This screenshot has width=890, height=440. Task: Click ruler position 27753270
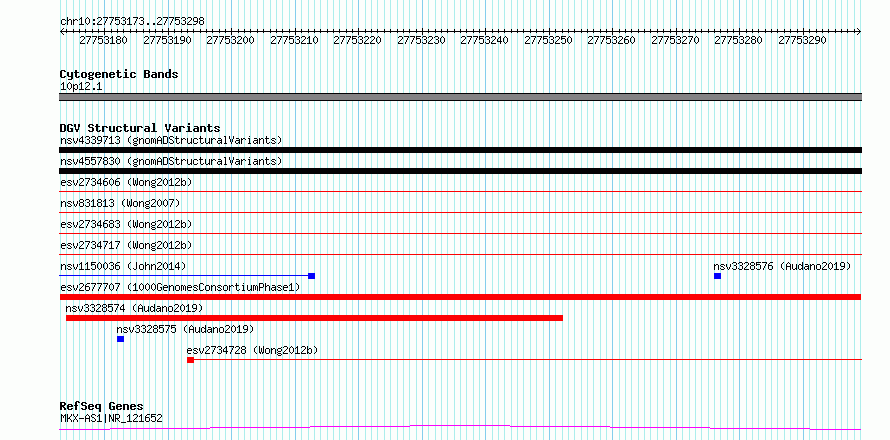[675, 40]
